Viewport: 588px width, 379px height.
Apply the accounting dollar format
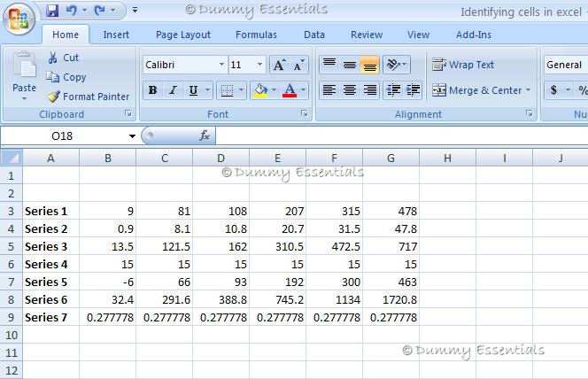pos(553,90)
